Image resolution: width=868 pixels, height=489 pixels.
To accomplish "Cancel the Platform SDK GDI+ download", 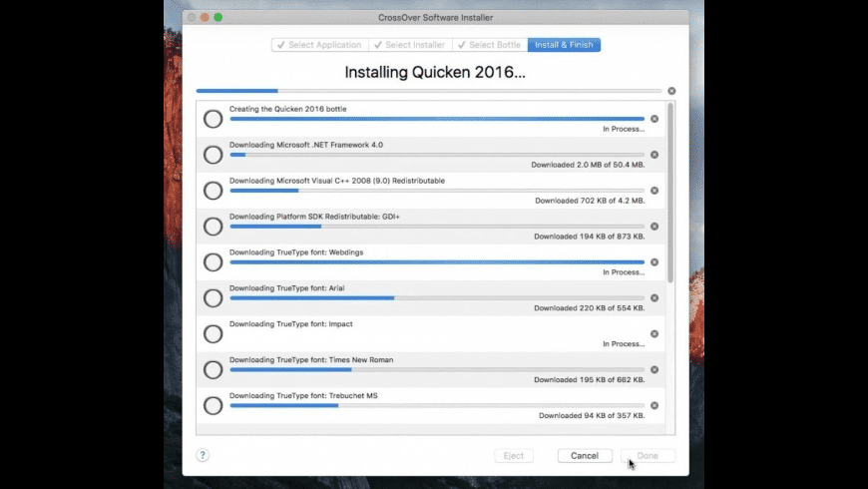I will [x=654, y=226].
